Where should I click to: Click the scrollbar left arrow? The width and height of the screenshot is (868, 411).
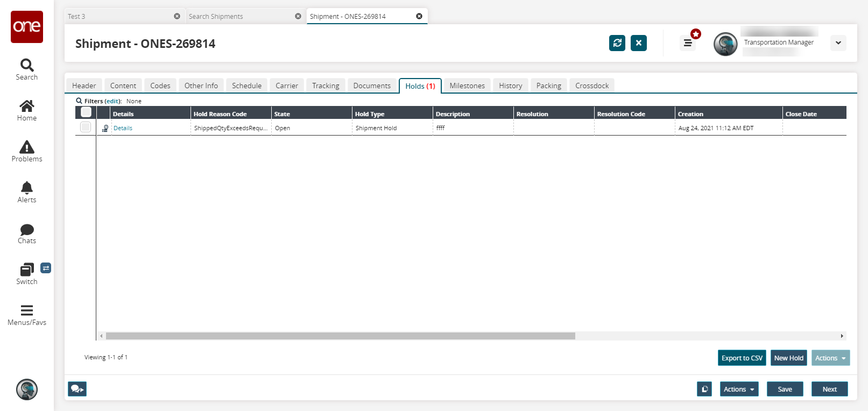coord(101,336)
